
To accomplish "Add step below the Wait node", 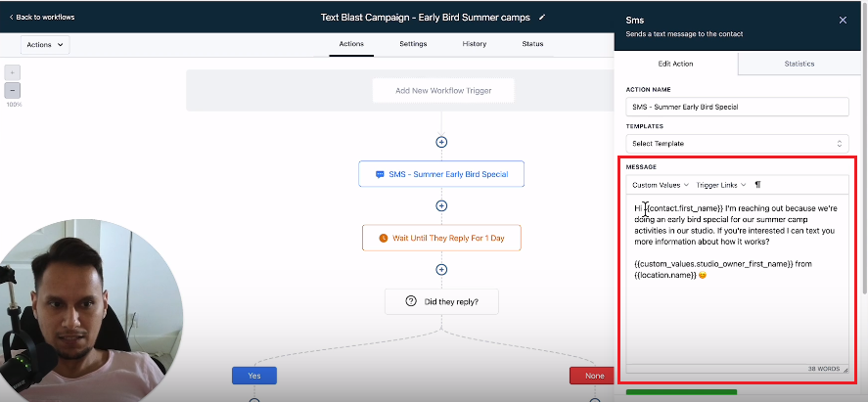I will tap(441, 270).
